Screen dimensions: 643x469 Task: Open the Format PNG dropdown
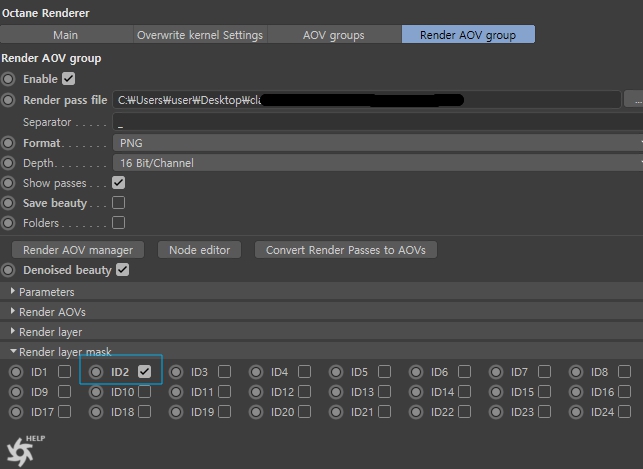pyautogui.click(x=378, y=143)
